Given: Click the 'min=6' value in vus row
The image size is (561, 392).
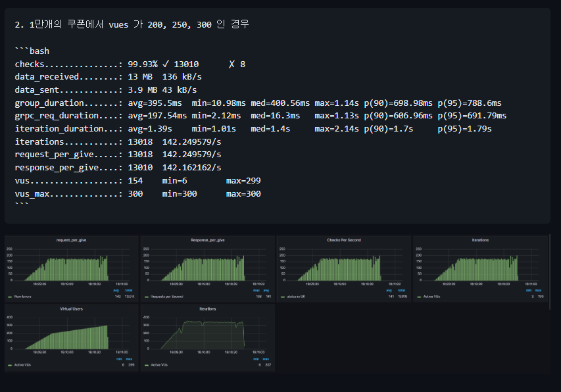Looking at the screenshot, I should (x=174, y=181).
